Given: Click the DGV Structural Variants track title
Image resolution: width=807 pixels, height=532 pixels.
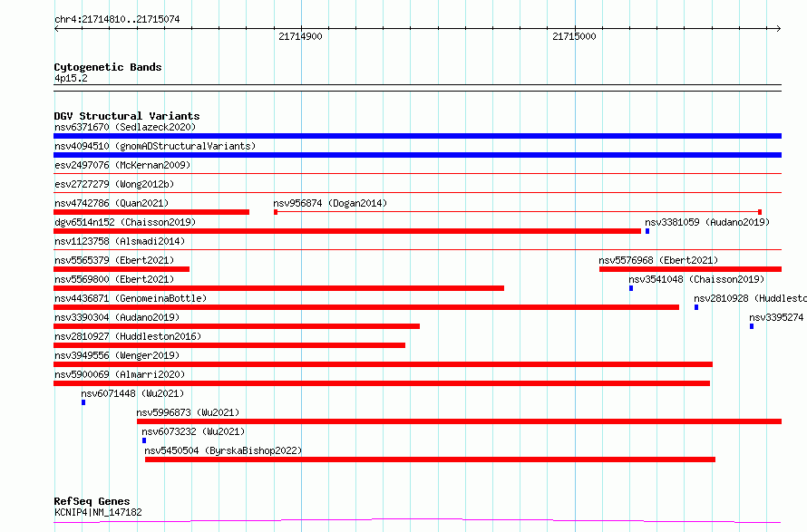Looking at the screenshot, I should click(x=127, y=116).
